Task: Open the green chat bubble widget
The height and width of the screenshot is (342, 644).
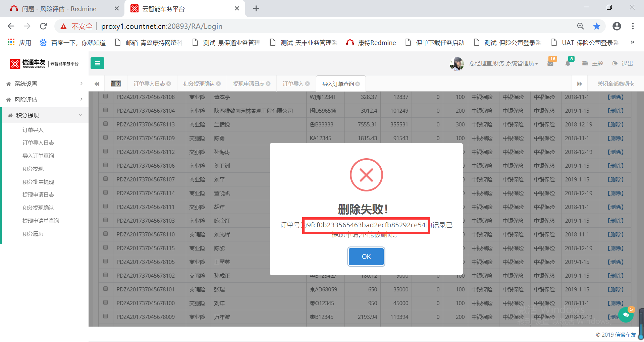Action: [626, 315]
